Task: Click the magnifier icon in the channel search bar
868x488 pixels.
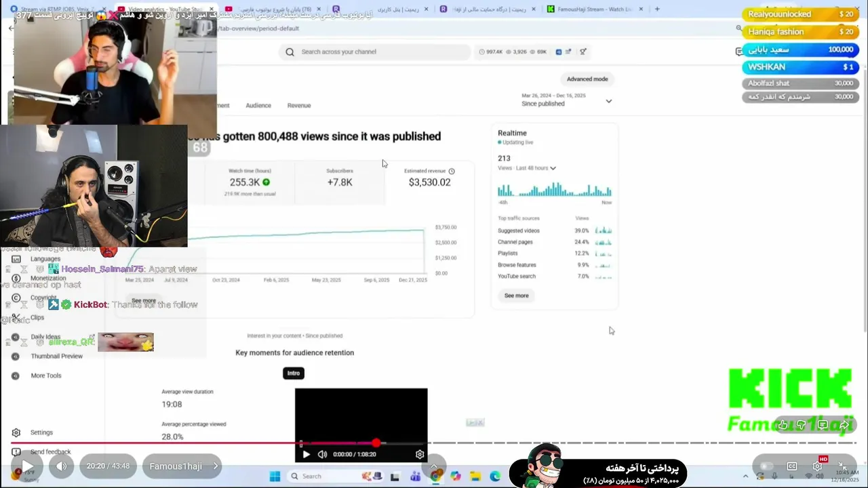Action: tap(290, 52)
